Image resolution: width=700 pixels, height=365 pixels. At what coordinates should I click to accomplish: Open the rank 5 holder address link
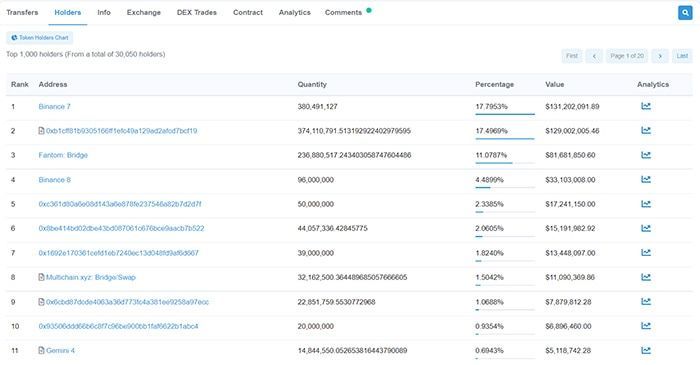pos(120,204)
